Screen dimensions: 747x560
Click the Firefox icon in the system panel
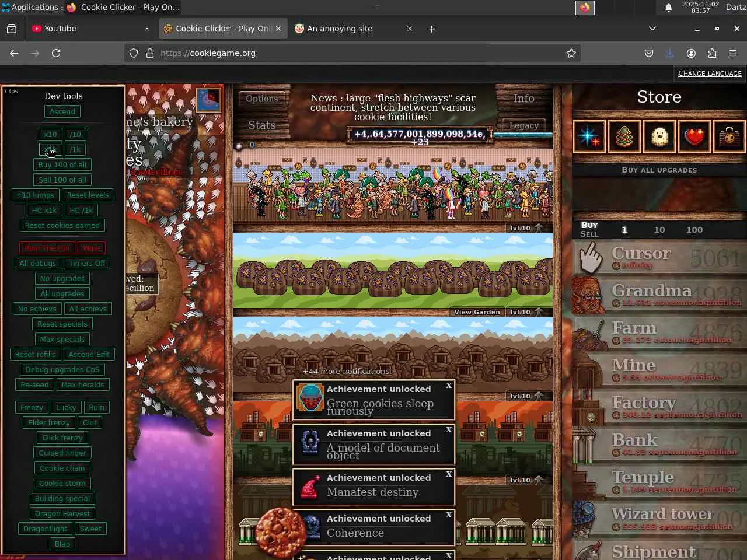pyautogui.click(x=585, y=8)
